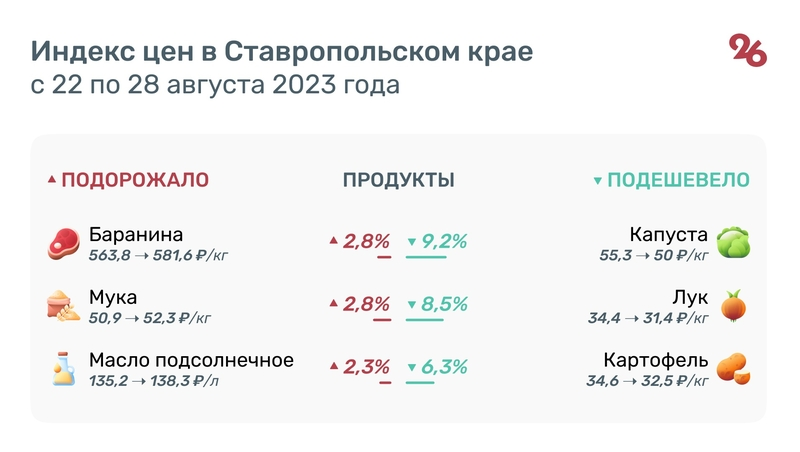The width and height of the screenshot is (800, 452).
Task: Click the red triangle beside ПОДОРОЖАЛО
Action: click(x=52, y=181)
